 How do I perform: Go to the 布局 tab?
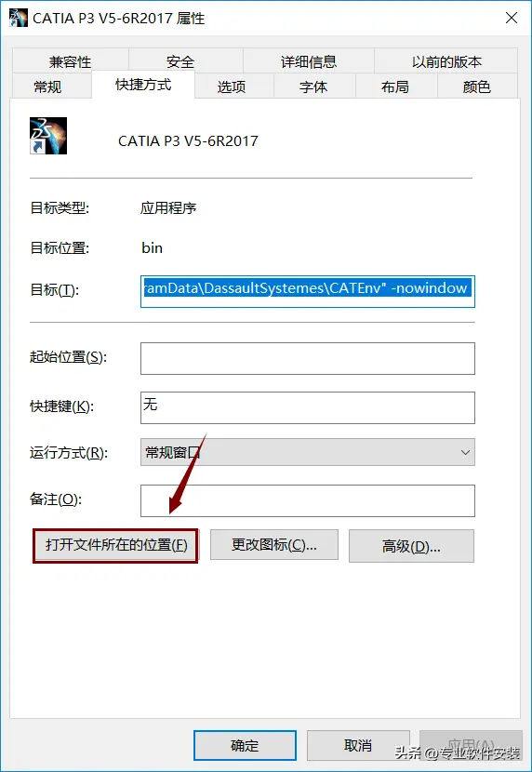pyautogui.click(x=395, y=87)
